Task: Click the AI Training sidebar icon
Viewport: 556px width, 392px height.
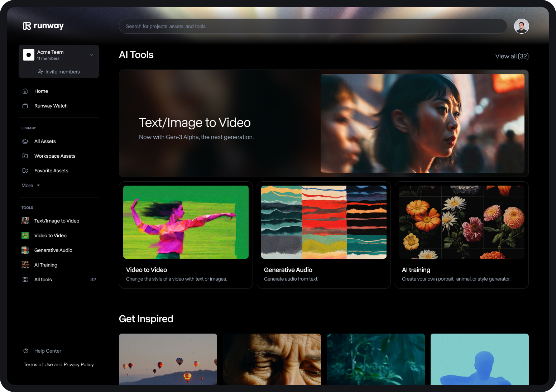Action: (25, 265)
